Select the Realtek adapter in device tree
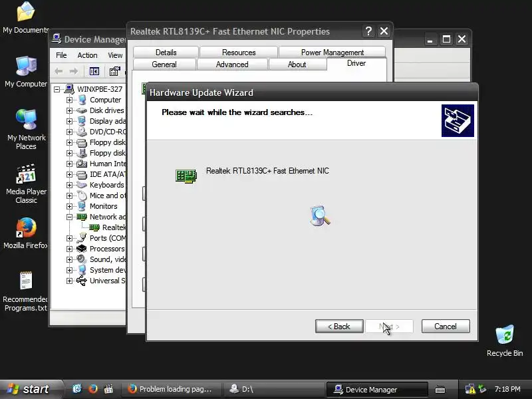This screenshot has height=399, width=532. click(114, 227)
